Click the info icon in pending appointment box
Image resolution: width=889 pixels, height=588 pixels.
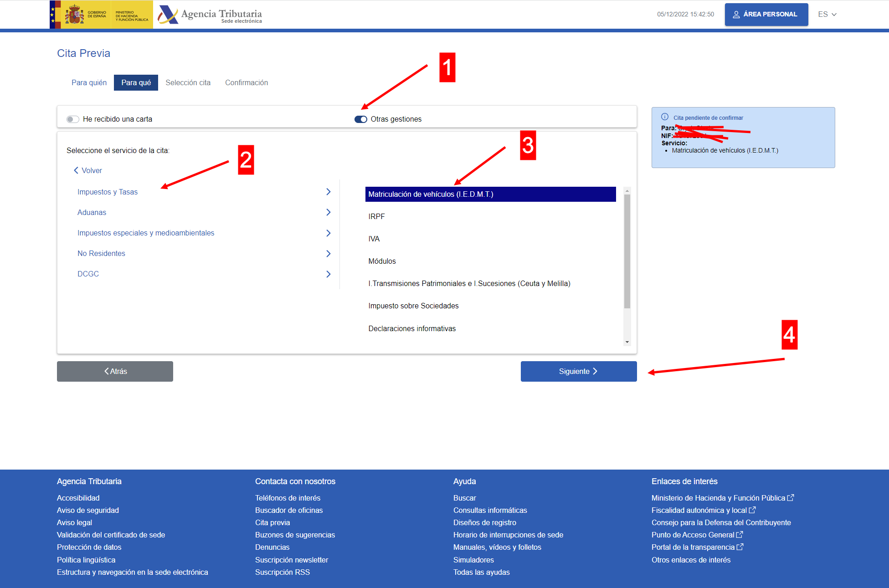point(665,117)
